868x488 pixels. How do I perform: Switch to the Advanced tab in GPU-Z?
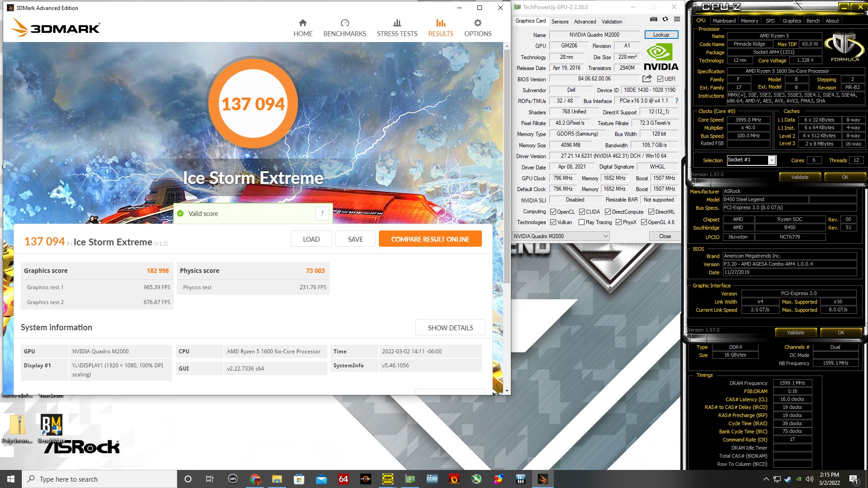click(585, 21)
